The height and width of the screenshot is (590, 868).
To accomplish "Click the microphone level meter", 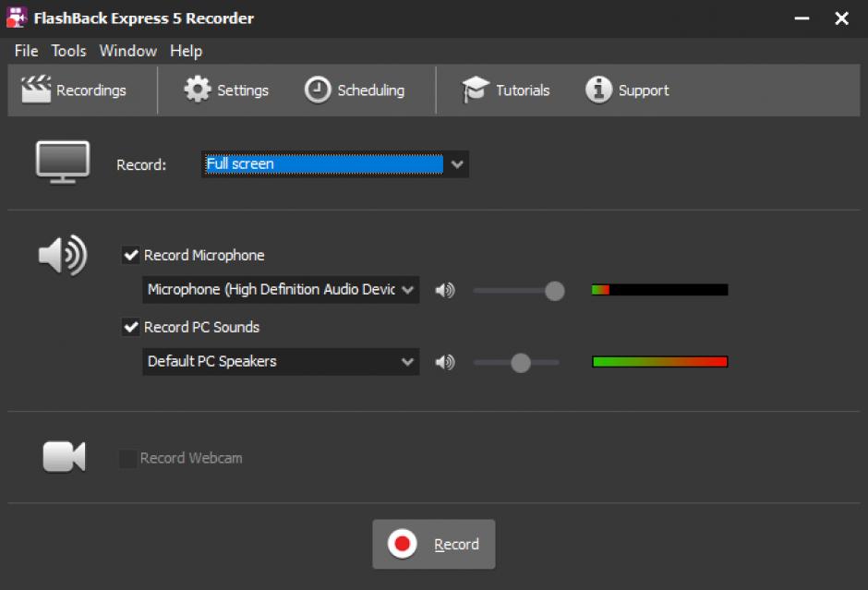I will click(x=660, y=290).
